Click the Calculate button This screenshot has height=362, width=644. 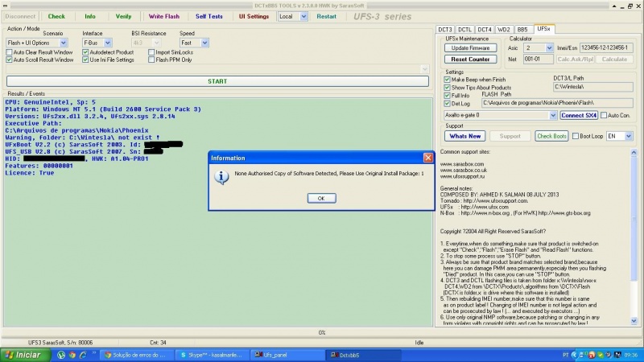point(614,59)
